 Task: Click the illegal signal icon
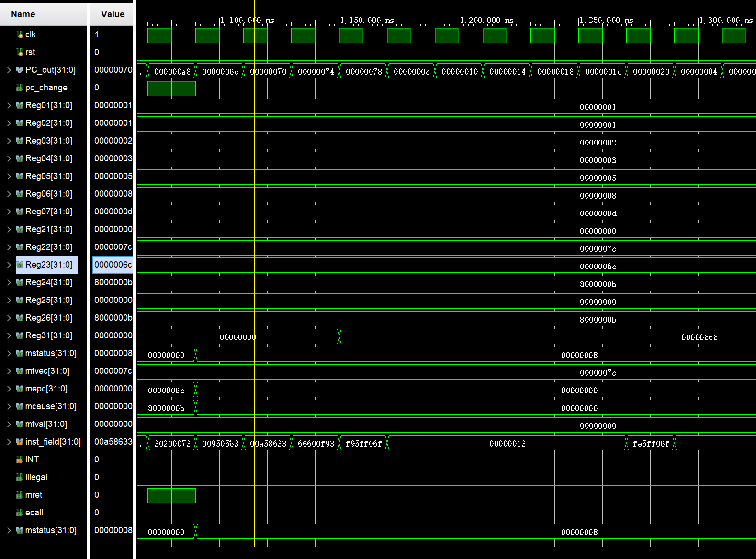(20, 477)
